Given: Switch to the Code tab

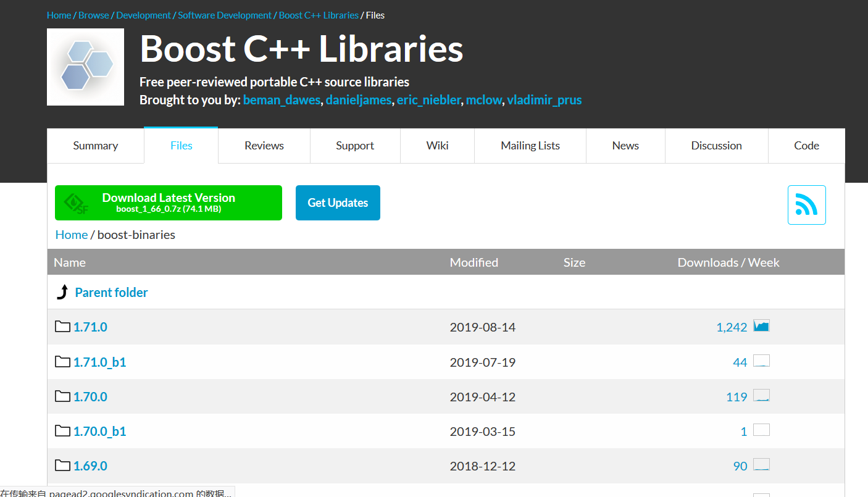Looking at the screenshot, I should (806, 145).
